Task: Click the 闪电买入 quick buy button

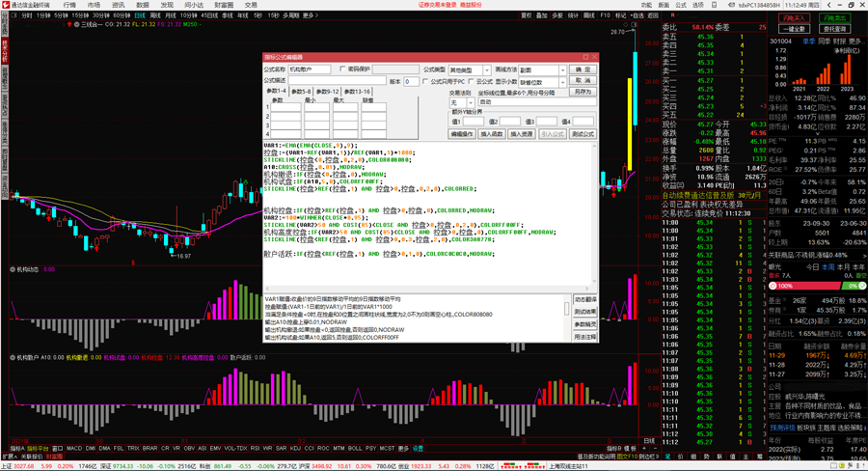Action: pyautogui.click(x=794, y=18)
